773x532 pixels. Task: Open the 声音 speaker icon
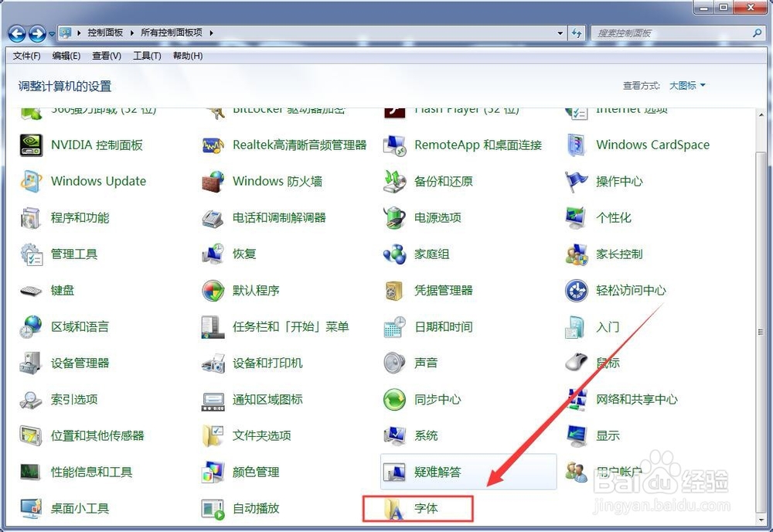tap(394, 363)
